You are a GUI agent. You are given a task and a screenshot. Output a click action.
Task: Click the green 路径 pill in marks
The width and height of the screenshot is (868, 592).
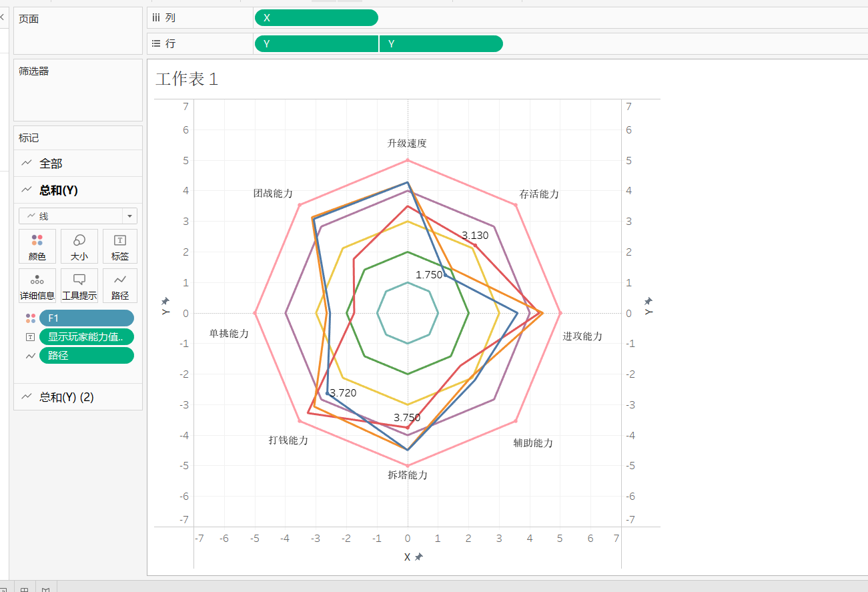(87, 356)
